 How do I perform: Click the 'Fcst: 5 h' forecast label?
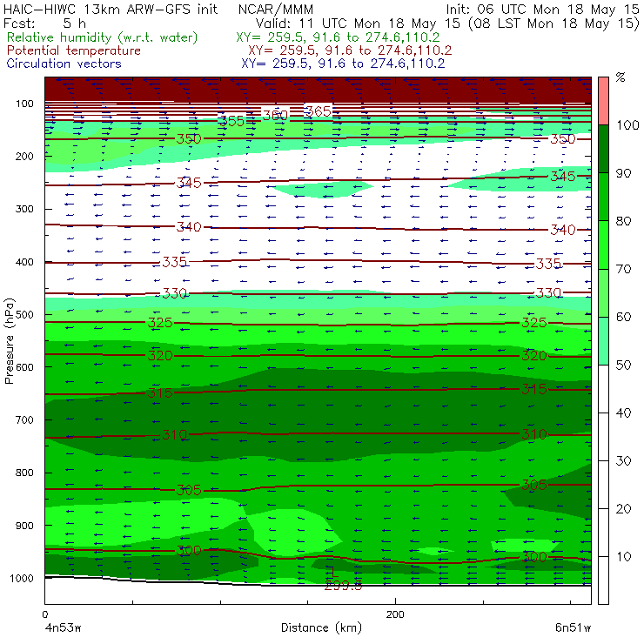tap(44, 23)
